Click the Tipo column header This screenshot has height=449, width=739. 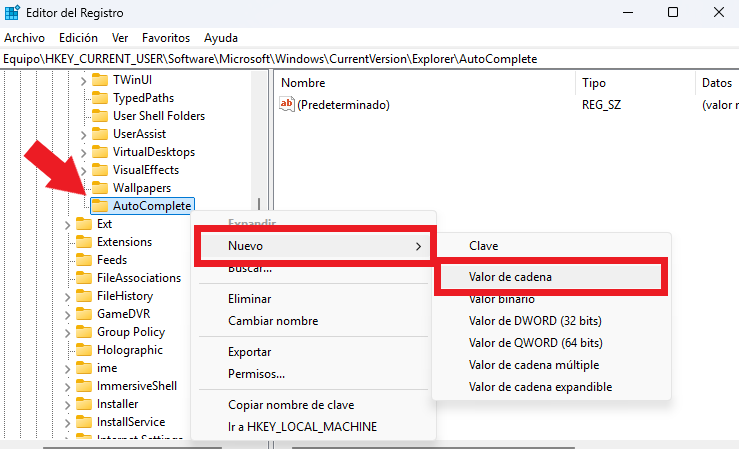coord(635,83)
